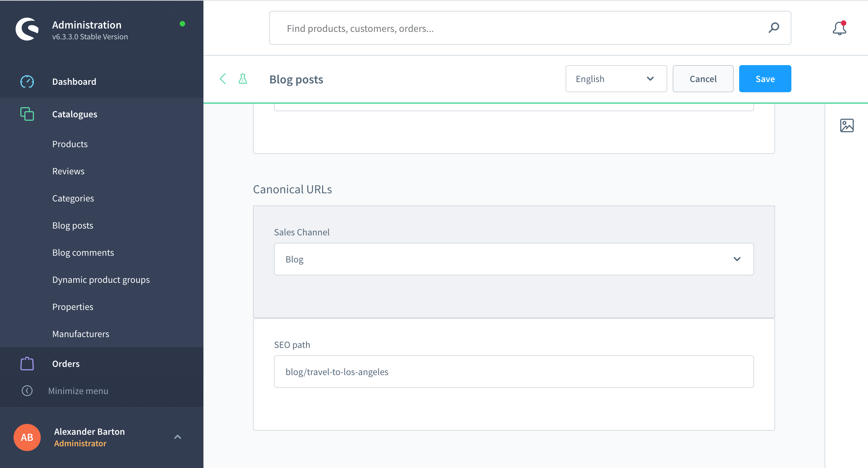The height and width of the screenshot is (468, 868).
Task: Click the search magnifier icon
Action: pos(774,28)
